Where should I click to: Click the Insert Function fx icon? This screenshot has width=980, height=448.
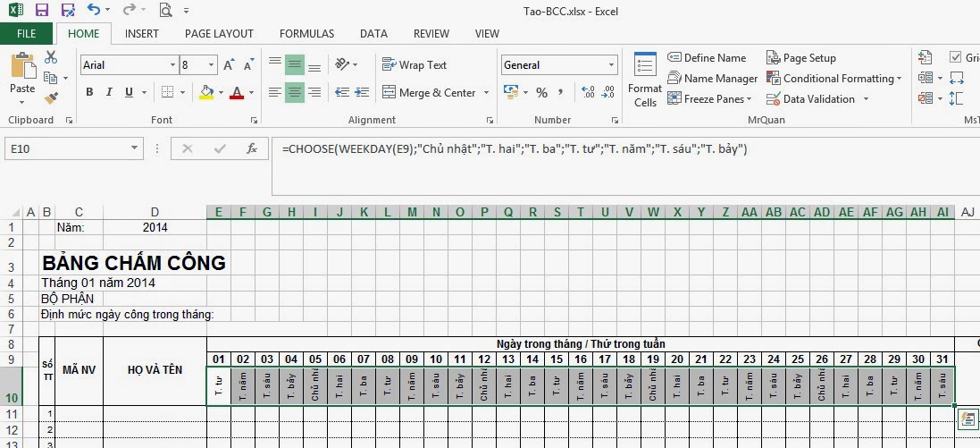tap(252, 149)
